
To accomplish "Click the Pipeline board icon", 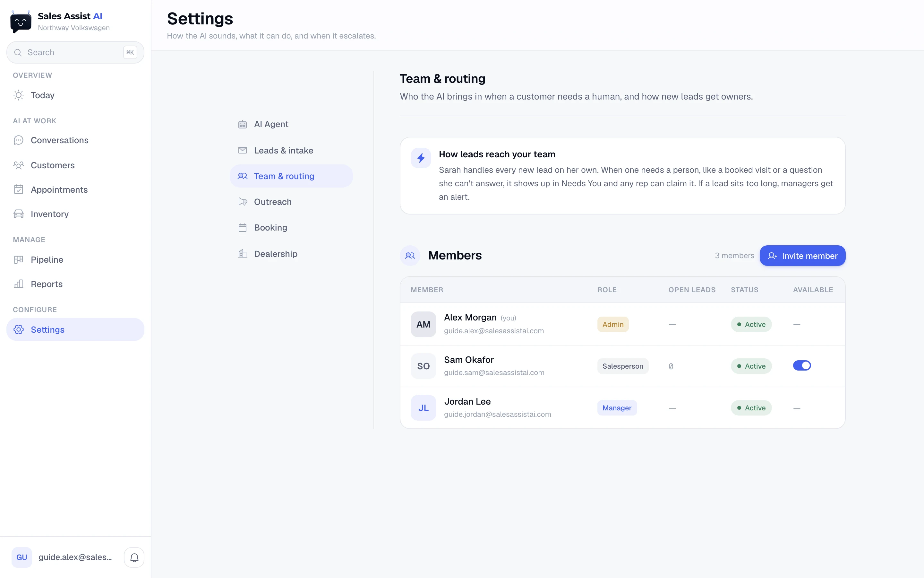I will [x=19, y=259].
